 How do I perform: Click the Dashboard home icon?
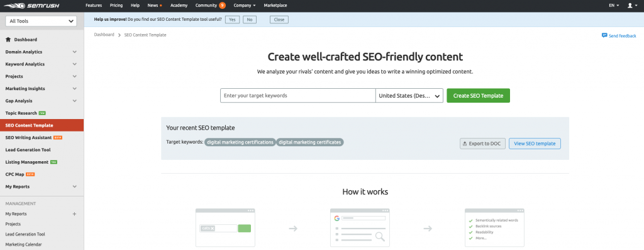tap(8, 40)
